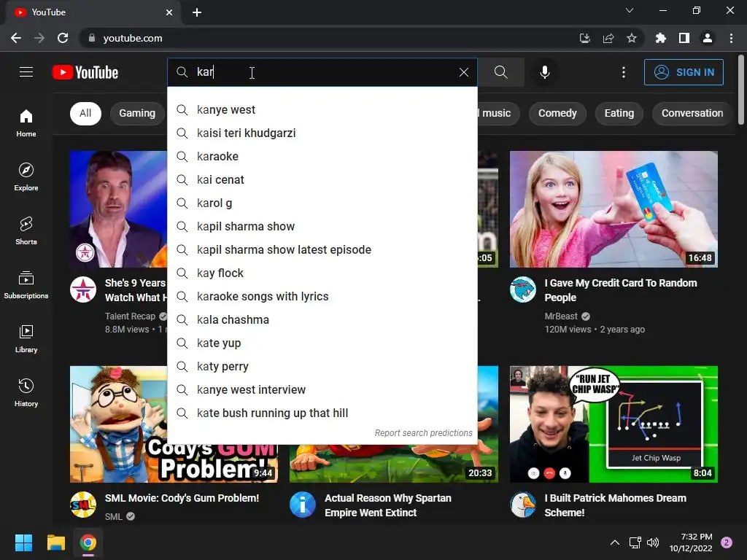Open the Talent Recap video thumbnail
The height and width of the screenshot is (560, 747).
pyautogui.click(x=119, y=209)
